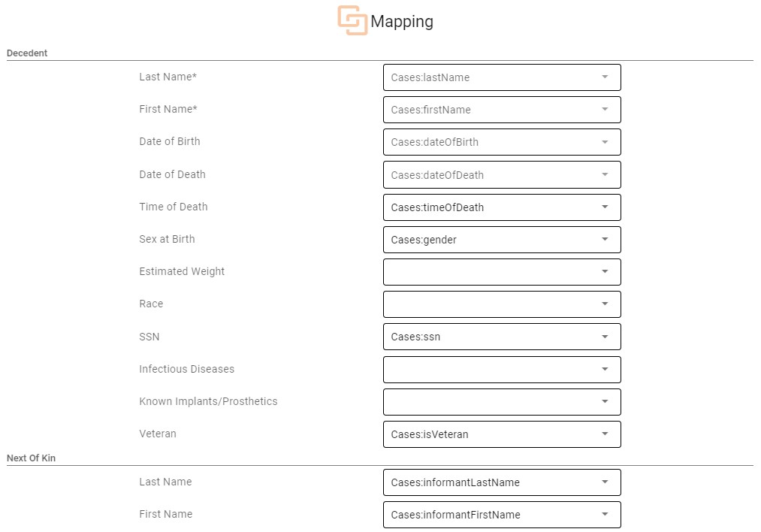Viewport: 761px width, 532px height.
Task: Open the Time of Death mapping dropdown
Action: (x=501, y=207)
